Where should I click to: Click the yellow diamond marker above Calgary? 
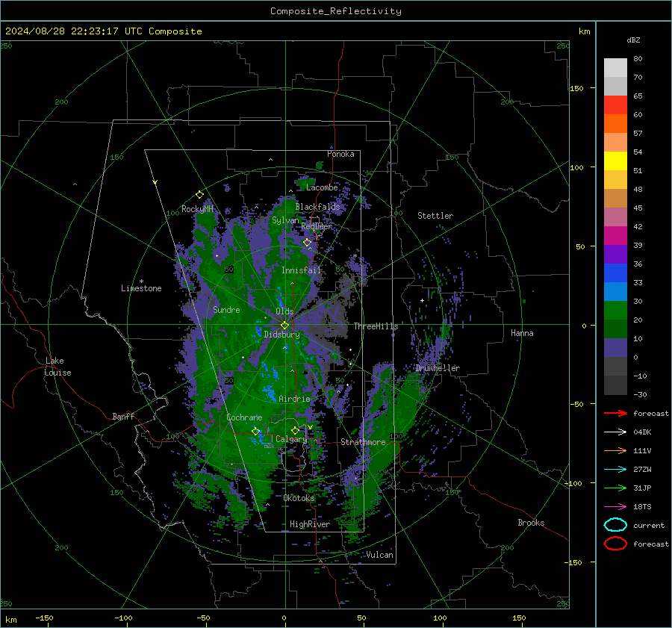tap(295, 430)
